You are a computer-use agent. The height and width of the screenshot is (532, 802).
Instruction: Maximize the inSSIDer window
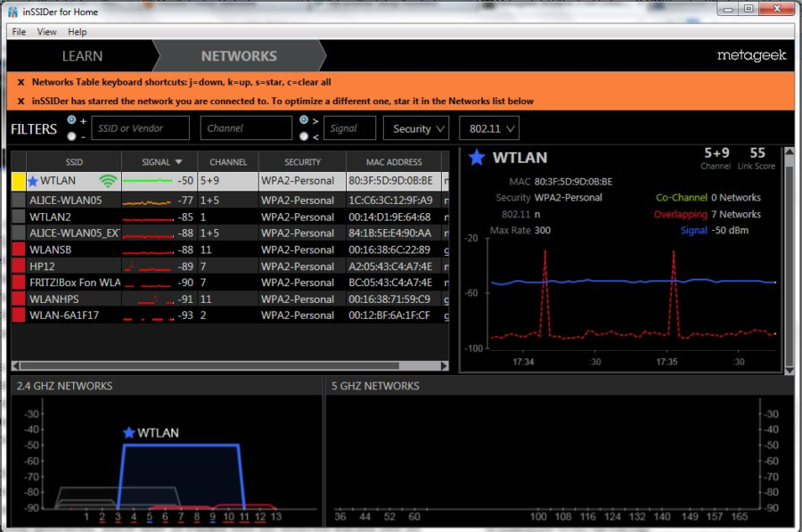tap(748, 9)
